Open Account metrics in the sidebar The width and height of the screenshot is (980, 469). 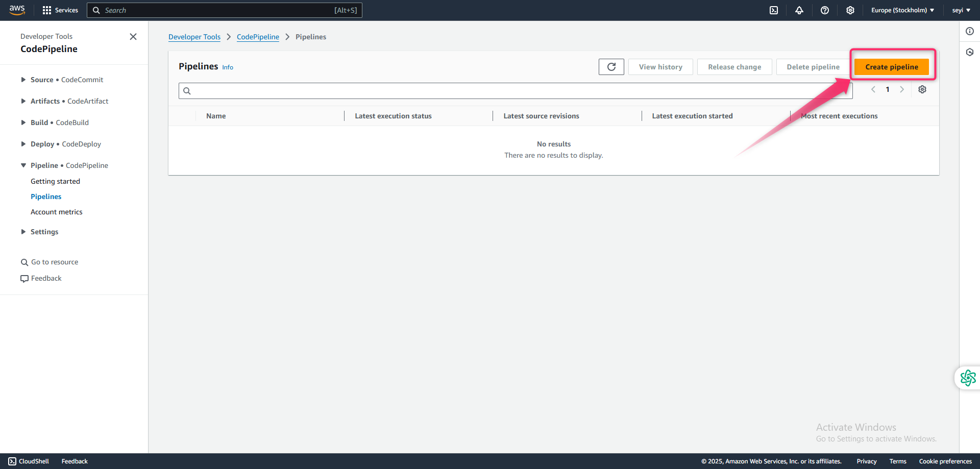[x=57, y=212]
